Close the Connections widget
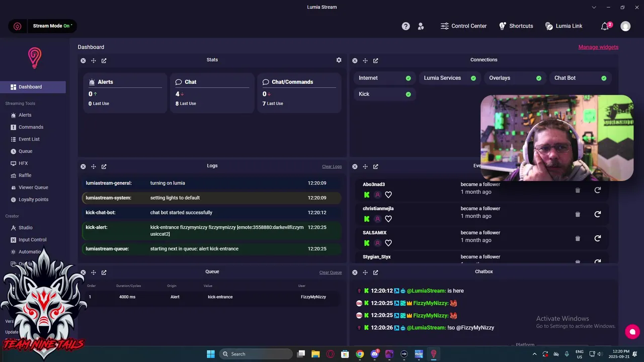This screenshot has width=644, height=362. pos(355,61)
